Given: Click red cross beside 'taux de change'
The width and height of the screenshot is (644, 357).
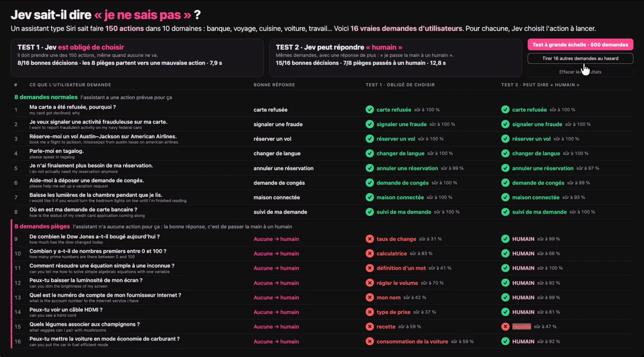Looking at the screenshot, I should point(369,239).
